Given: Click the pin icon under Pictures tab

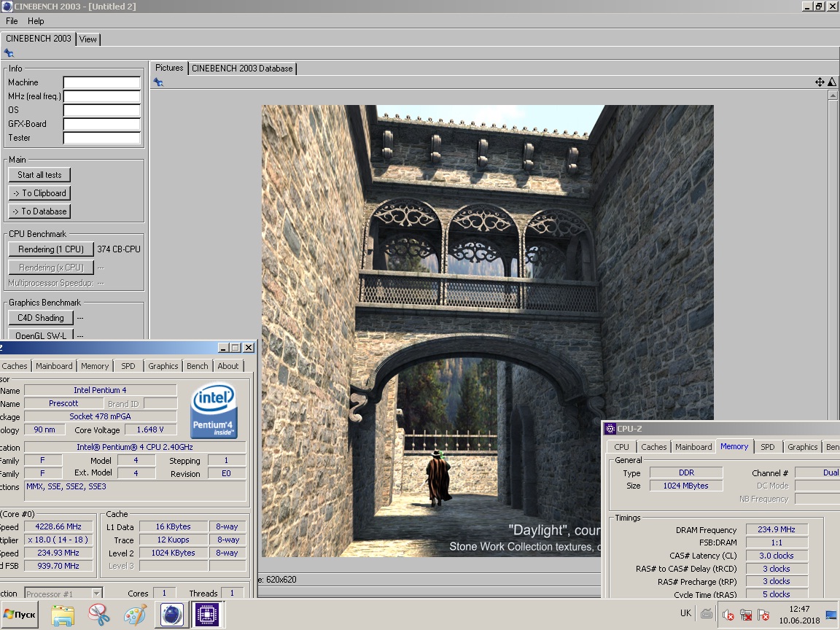Looking at the screenshot, I should (158, 82).
